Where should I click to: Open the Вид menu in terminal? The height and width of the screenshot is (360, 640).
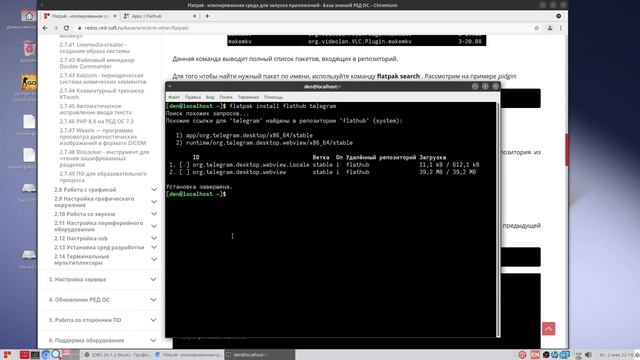[210, 97]
